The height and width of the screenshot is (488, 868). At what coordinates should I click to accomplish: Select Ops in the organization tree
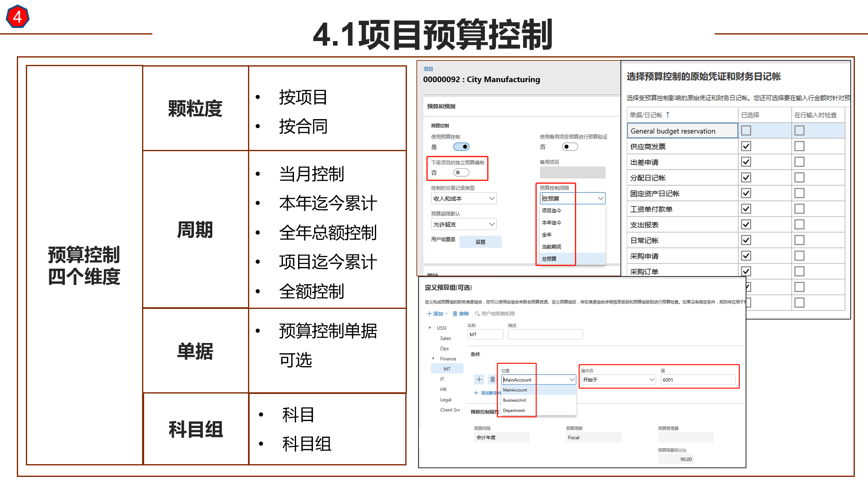(444, 348)
